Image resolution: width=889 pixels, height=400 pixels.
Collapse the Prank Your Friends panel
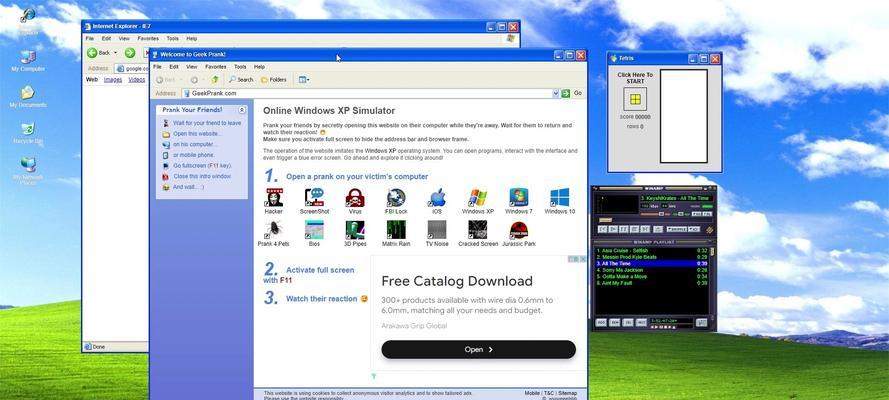click(242, 110)
